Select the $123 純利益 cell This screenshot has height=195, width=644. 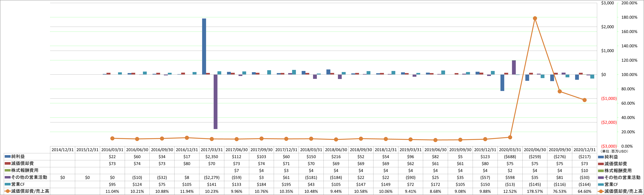click(x=485, y=157)
